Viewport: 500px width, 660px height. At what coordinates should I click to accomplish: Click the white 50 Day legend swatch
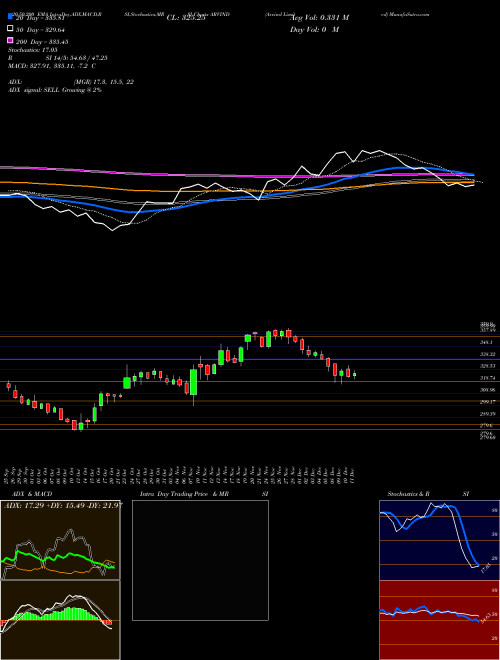[x=10, y=29]
